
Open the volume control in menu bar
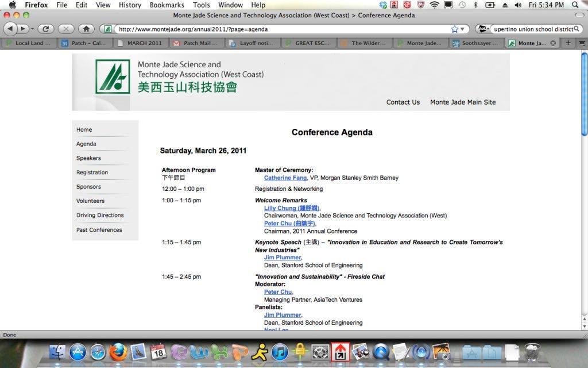[x=518, y=5]
